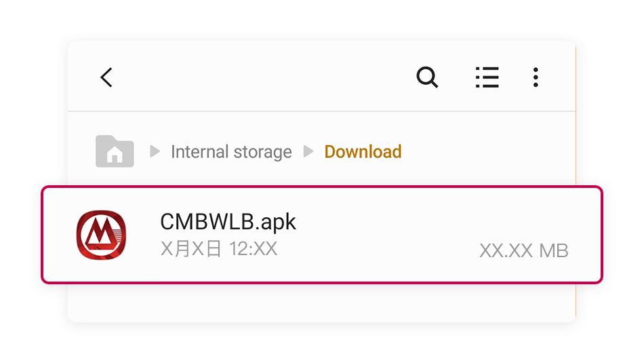Select the Download breadcrumb
This screenshot has width=644, height=363.
(363, 152)
